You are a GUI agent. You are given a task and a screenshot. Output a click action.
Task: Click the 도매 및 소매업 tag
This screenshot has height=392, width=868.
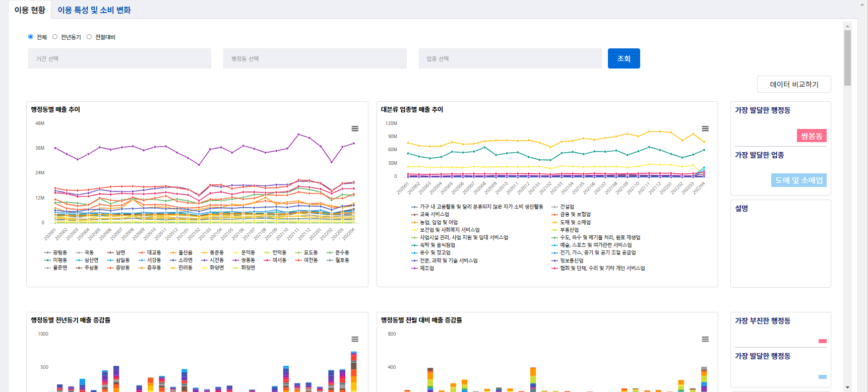pos(799,180)
